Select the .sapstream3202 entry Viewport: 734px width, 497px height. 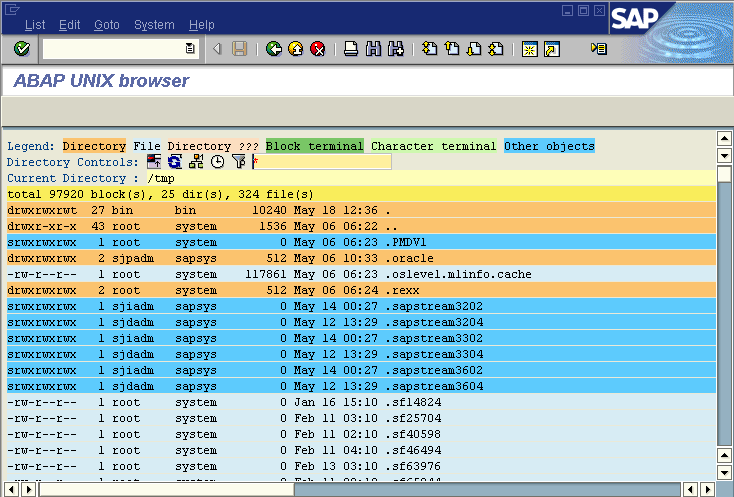coord(361,306)
